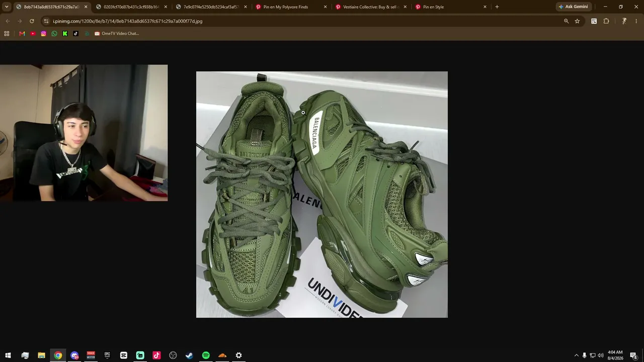Open Discord from the taskbar

click(x=74, y=355)
